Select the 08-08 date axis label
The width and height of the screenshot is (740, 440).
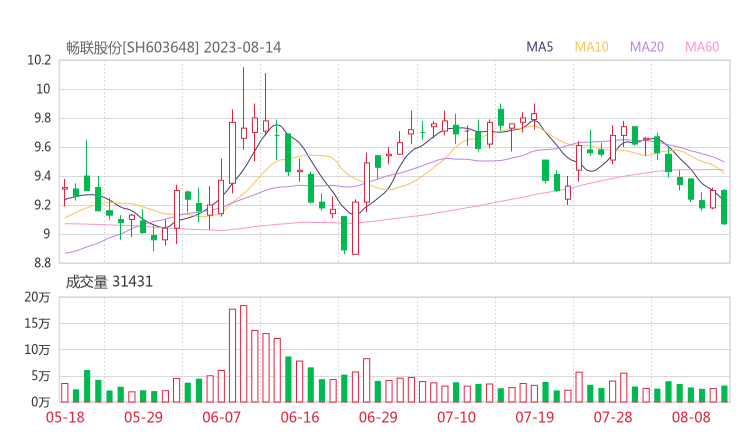pyautogui.click(x=691, y=417)
